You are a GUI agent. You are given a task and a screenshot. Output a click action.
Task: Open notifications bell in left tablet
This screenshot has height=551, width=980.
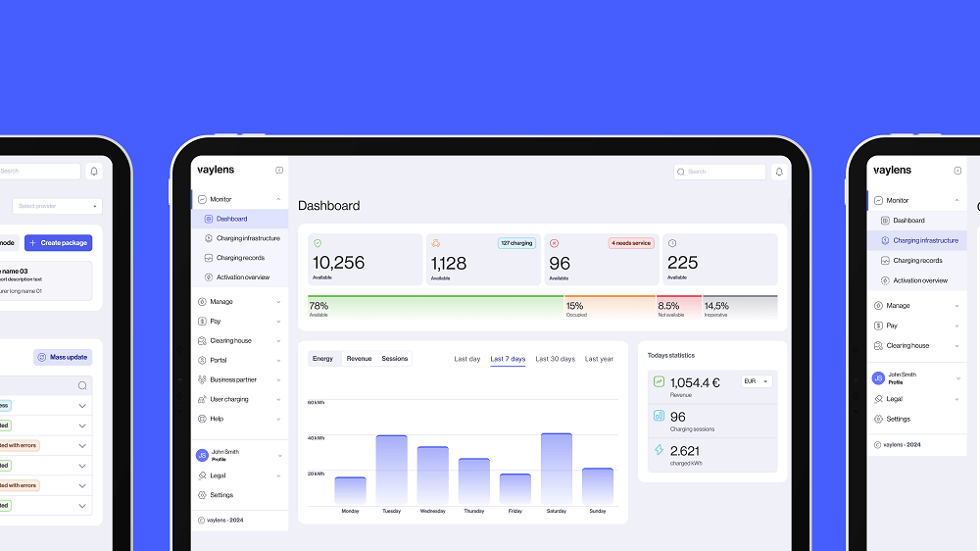(x=94, y=171)
